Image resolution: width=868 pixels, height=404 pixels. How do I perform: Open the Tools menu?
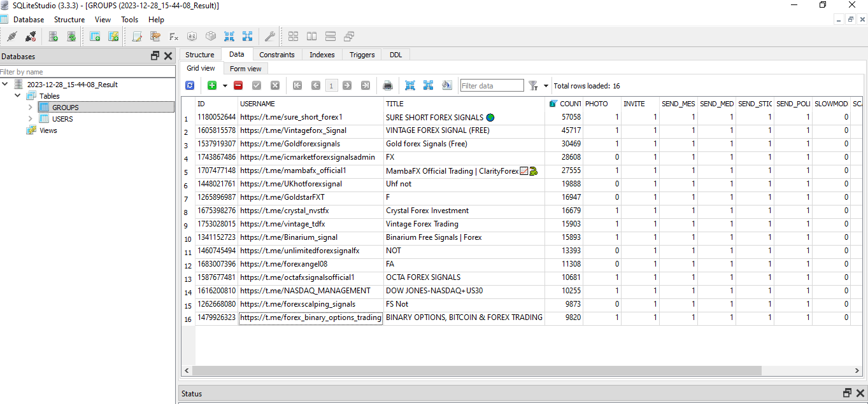point(129,20)
